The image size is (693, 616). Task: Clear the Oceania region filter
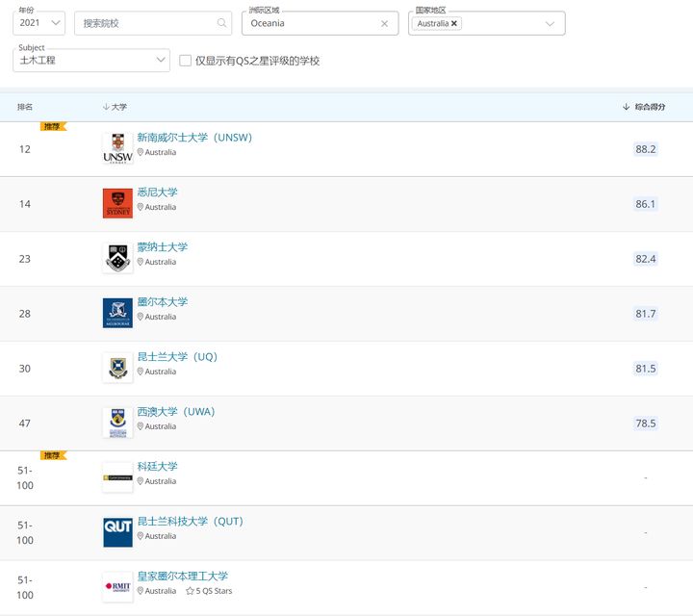click(x=384, y=23)
